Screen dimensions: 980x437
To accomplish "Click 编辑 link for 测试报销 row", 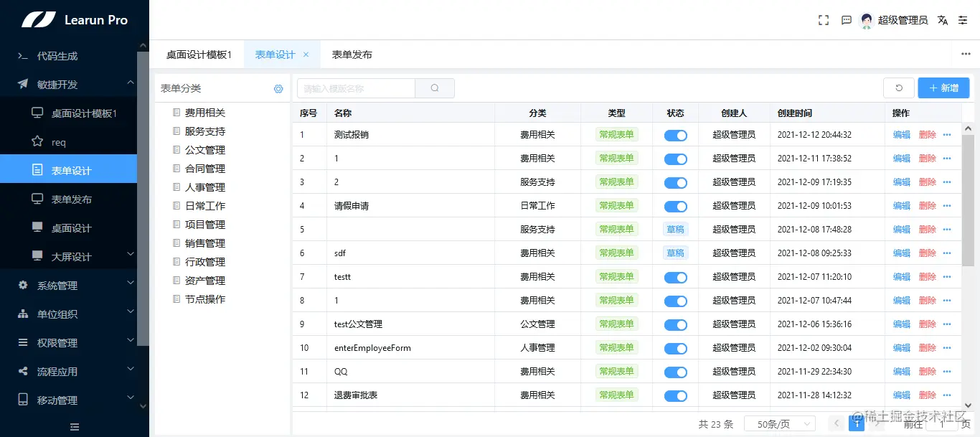I will coord(901,134).
